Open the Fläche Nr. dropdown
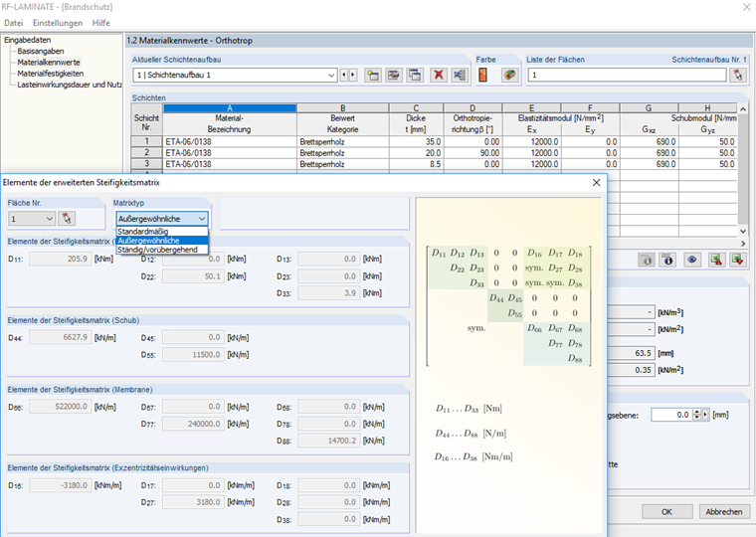756x537 pixels. click(32, 219)
